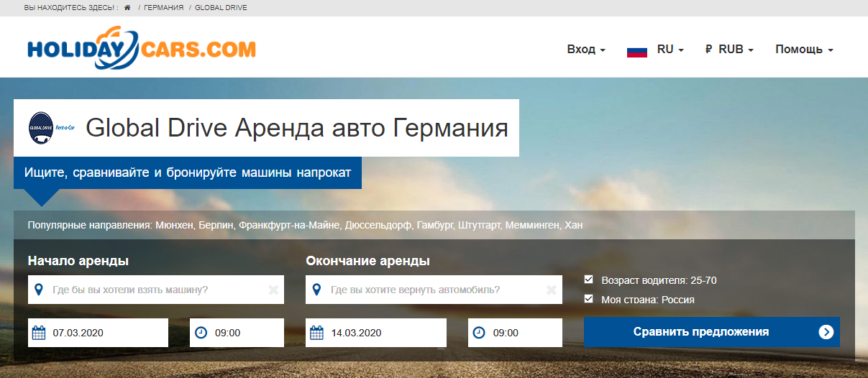
Task: Click the home icon in breadcrumb
Action: [x=127, y=7]
